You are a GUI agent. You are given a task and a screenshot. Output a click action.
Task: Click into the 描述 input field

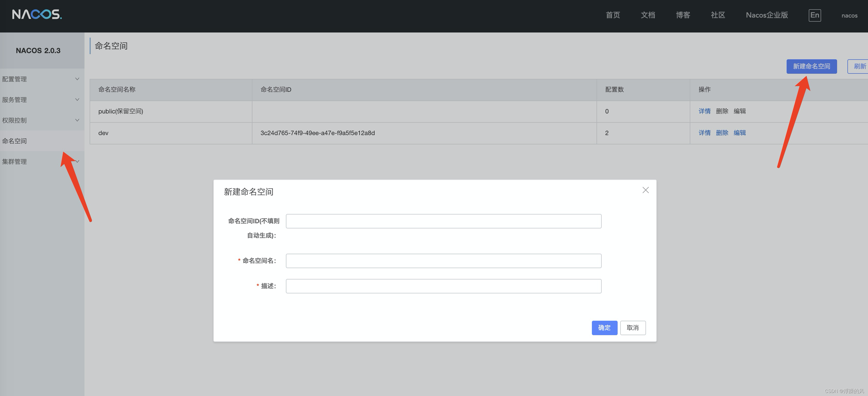click(x=444, y=286)
